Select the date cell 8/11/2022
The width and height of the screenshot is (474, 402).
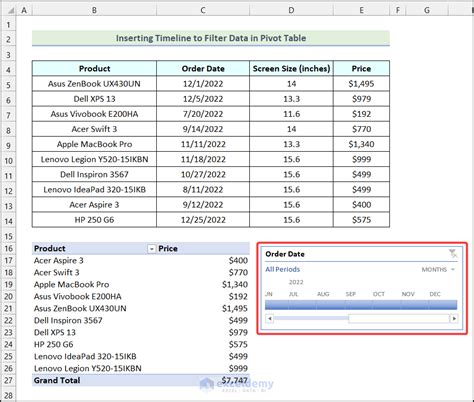tap(203, 190)
